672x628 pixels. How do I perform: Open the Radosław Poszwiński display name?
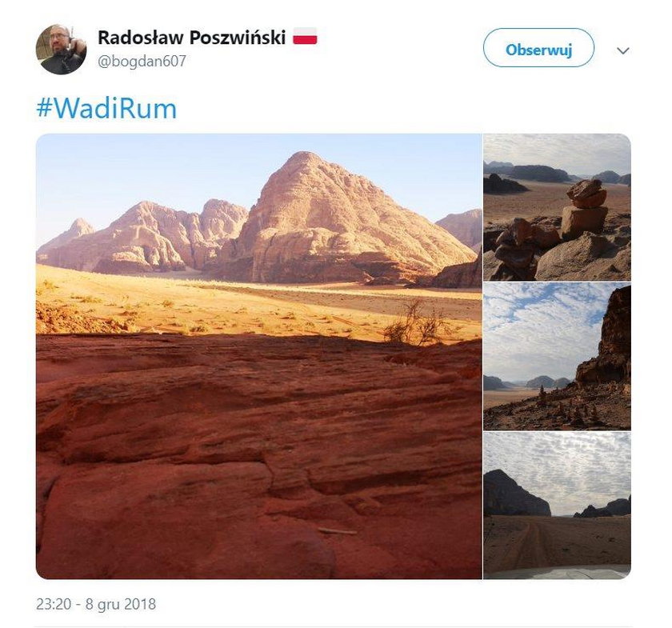click(x=191, y=38)
